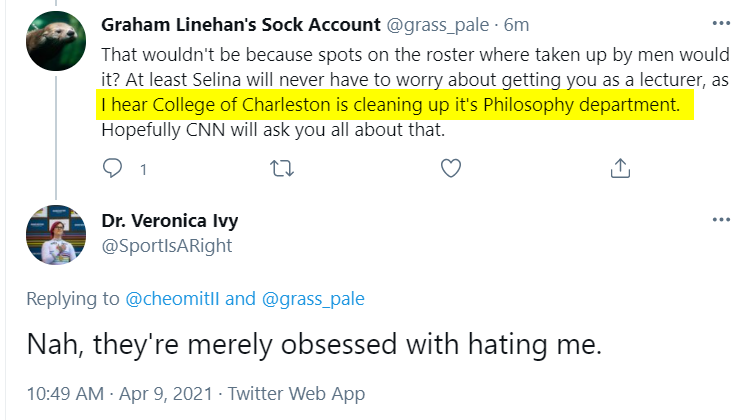Click the reply speech bubble icon
This screenshot has height=420, width=751.
pos(113,168)
